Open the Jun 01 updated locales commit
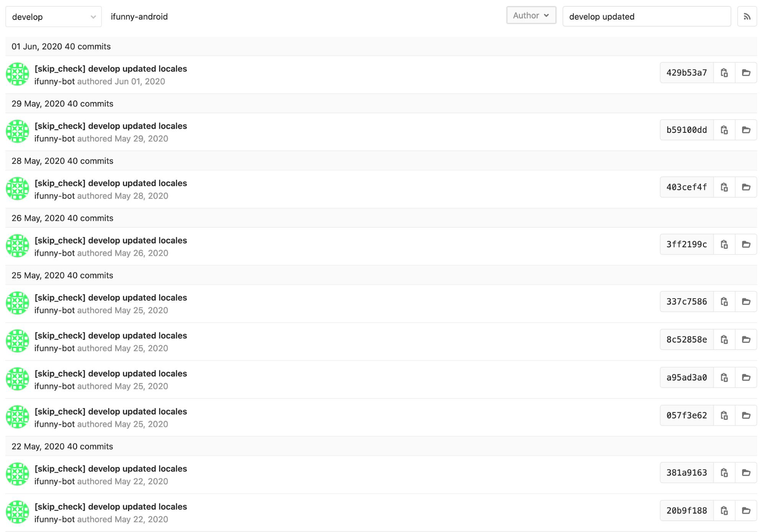 pos(111,69)
